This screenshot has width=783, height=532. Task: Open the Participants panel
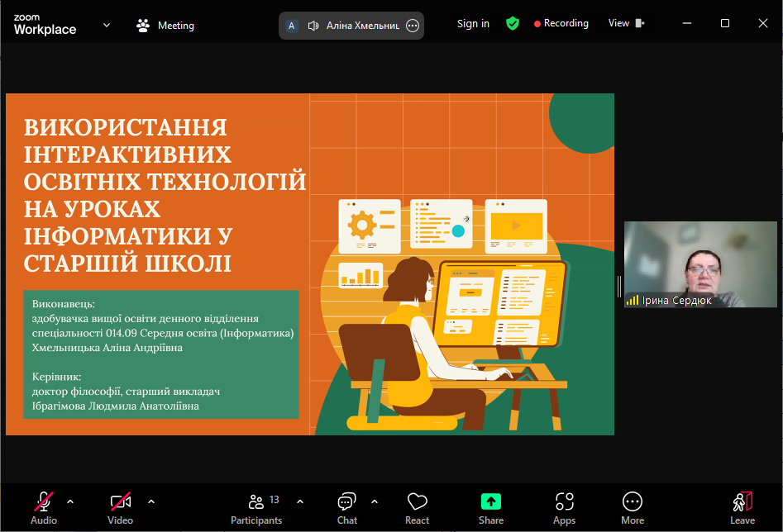pyautogui.click(x=256, y=508)
